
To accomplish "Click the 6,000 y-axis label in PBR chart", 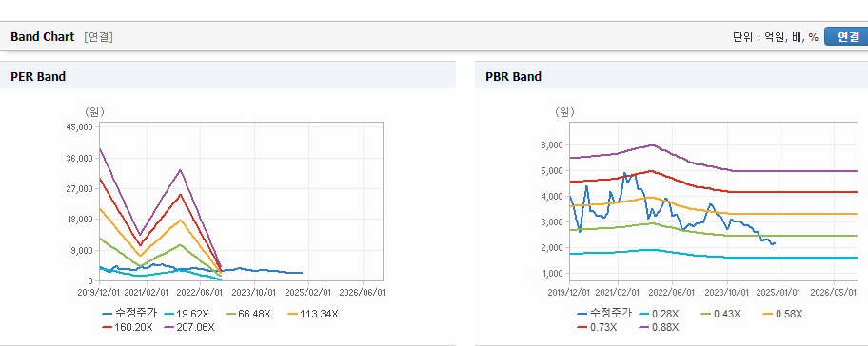I will tap(553, 145).
